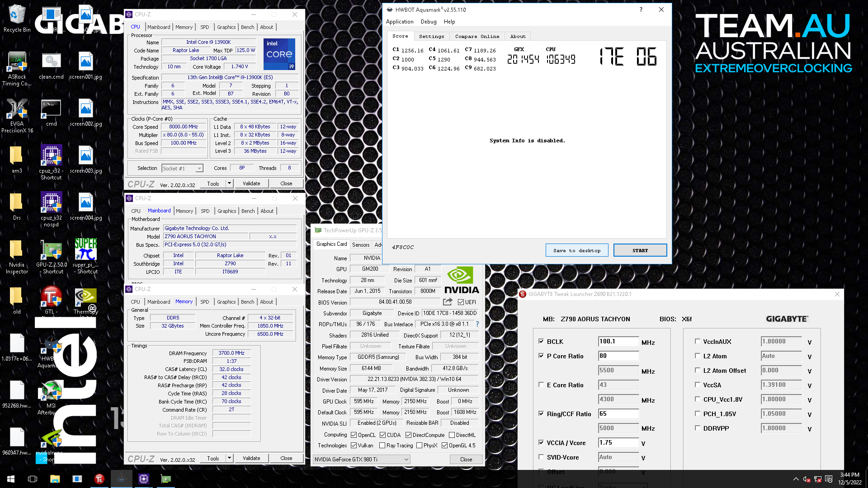Image resolution: width=868 pixels, height=488 pixels.
Task: Open Help menu in Aquamark
Action: coord(449,22)
